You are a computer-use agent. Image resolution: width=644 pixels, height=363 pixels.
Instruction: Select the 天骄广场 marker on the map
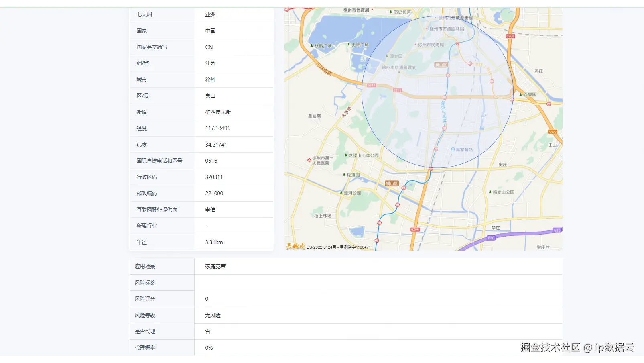point(349,45)
